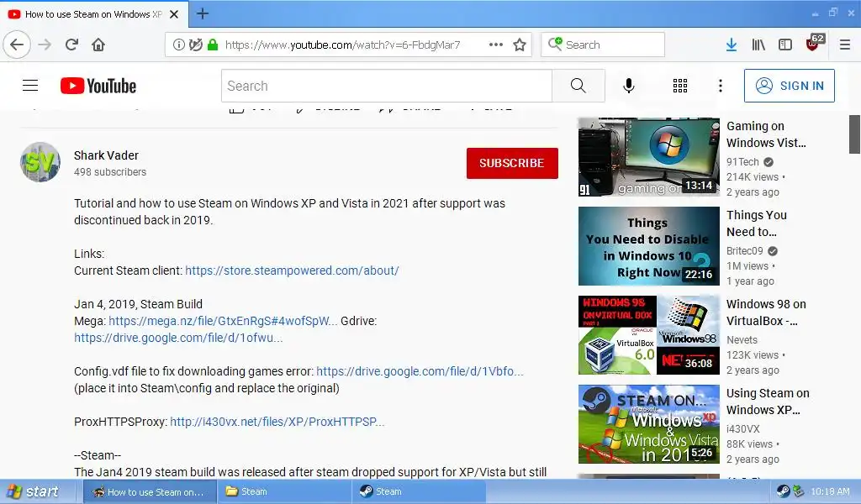This screenshot has height=504, width=861.
Task: Click the browser Forward arrow
Action: pos(45,45)
